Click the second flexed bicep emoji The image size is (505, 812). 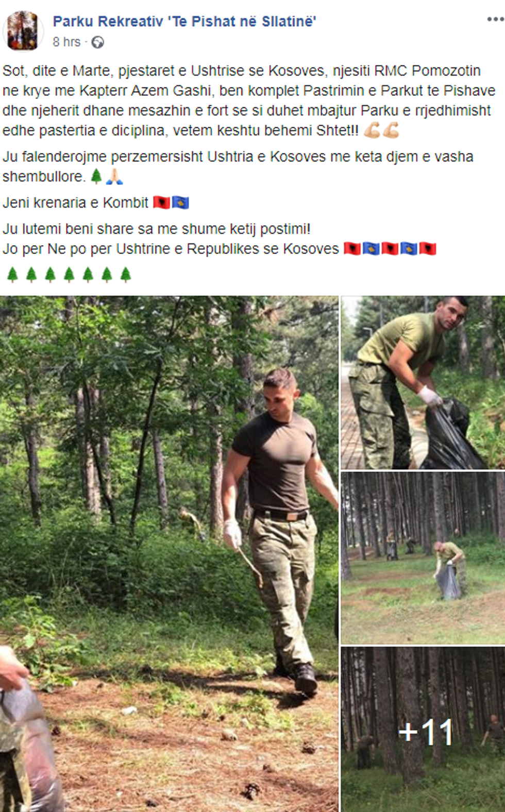[391, 130]
